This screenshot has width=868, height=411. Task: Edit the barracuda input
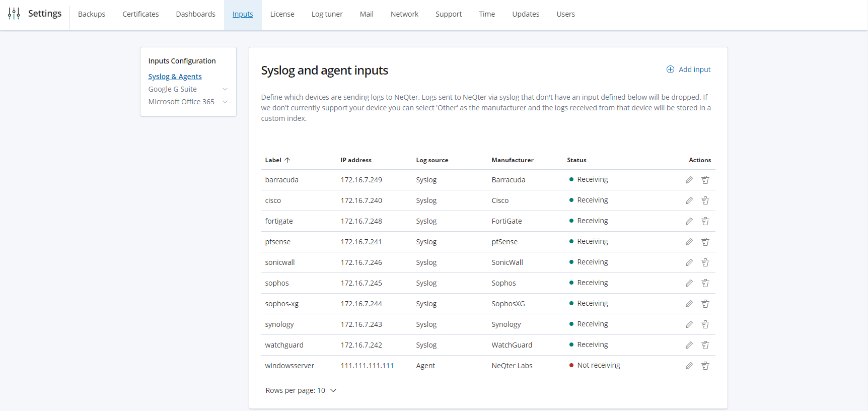689,180
